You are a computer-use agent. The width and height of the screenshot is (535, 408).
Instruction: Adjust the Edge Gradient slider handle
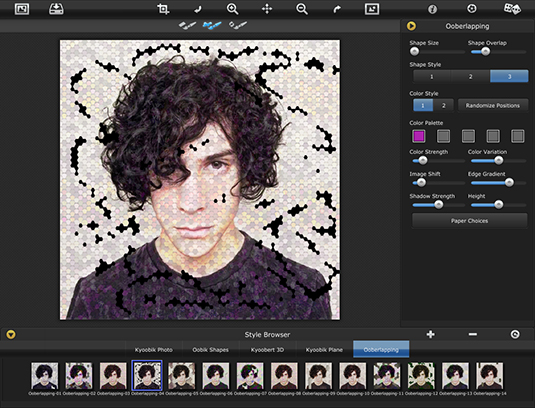click(509, 183)
